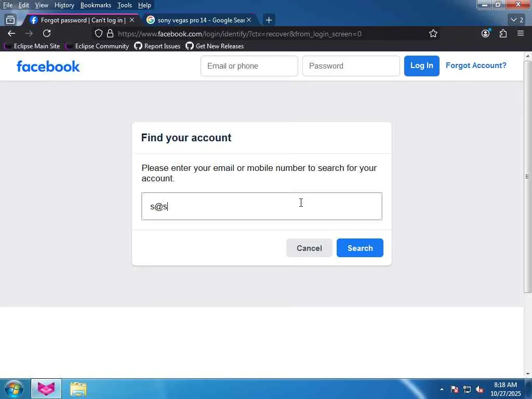The image size is (532, 399).
Task: Open a new tab with the plus icon
Action: pos(269,20)
